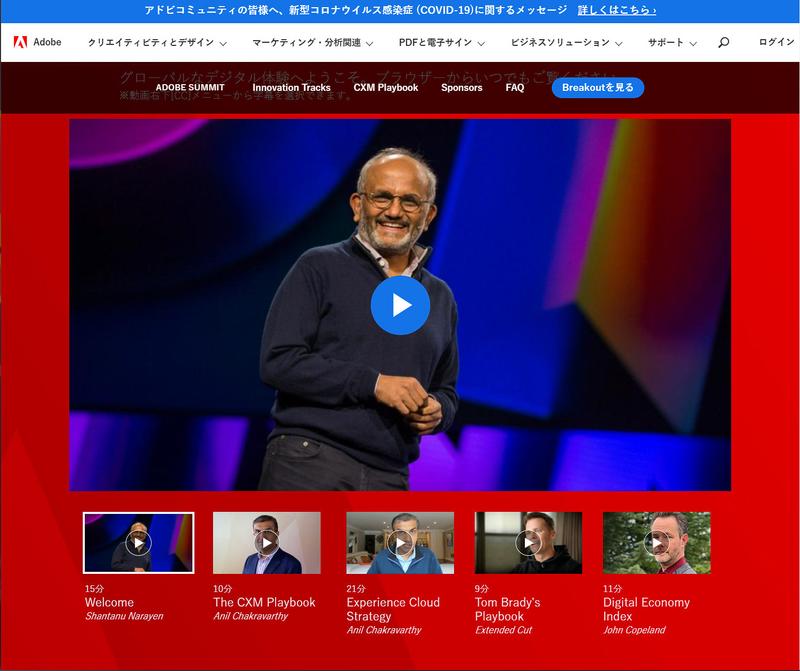Click the Breakoutを見る button
The width and height of the screenshot is (800, 671).
click(x=597, y=88)
